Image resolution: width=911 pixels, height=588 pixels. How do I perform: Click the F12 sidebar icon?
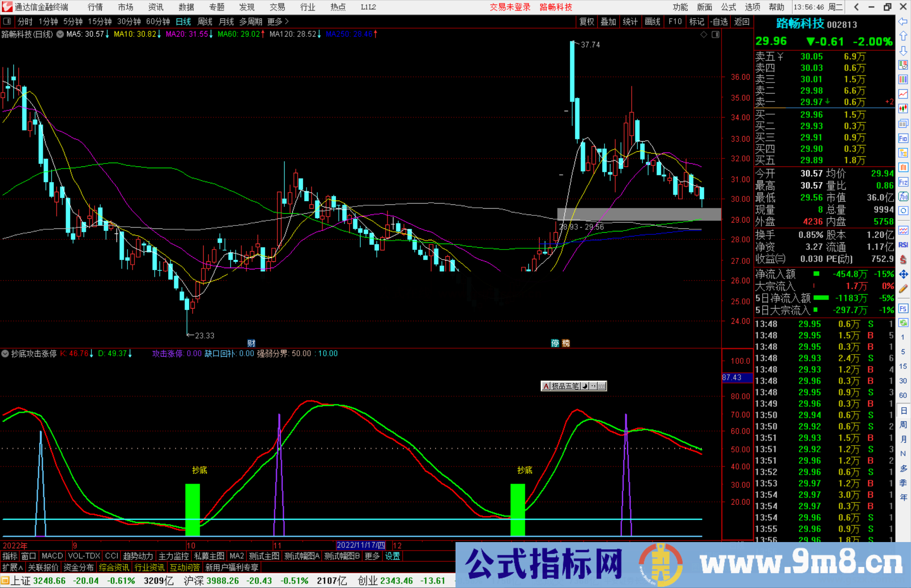click(903, 182)
